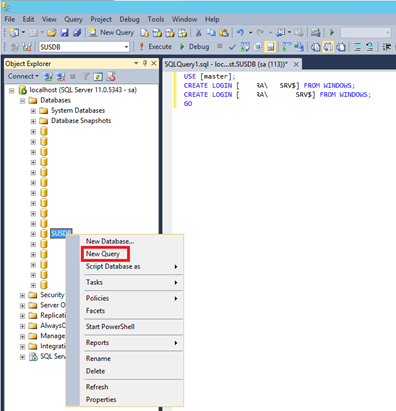Click the Open File folder icon

coord(52,32)
